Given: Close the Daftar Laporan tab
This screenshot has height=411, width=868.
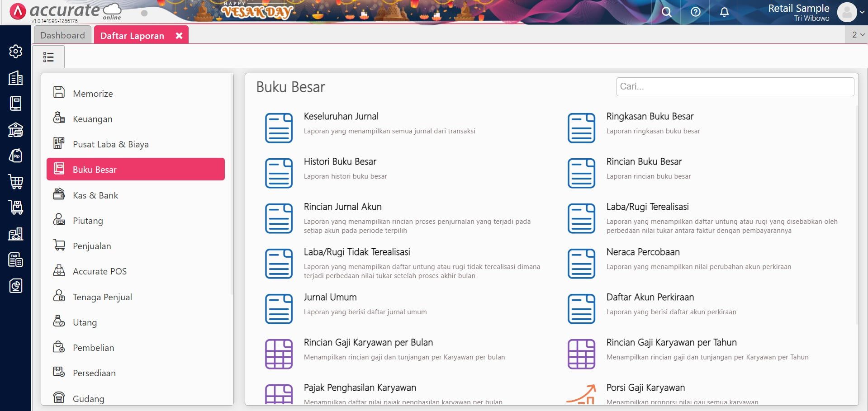Looking at the screenshot, I should click(179, 36).
